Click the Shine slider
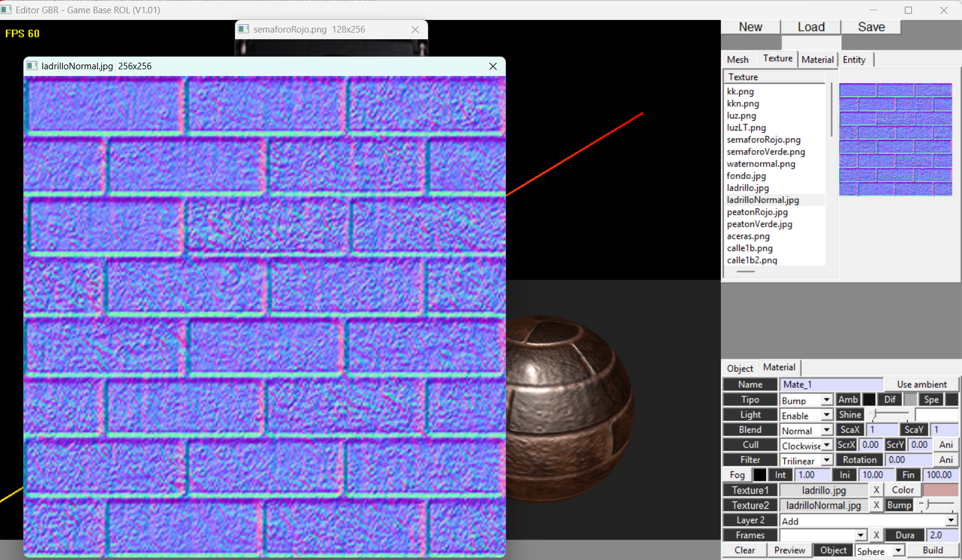Viewport: 962px width, 560px height. tap(890, 415)
